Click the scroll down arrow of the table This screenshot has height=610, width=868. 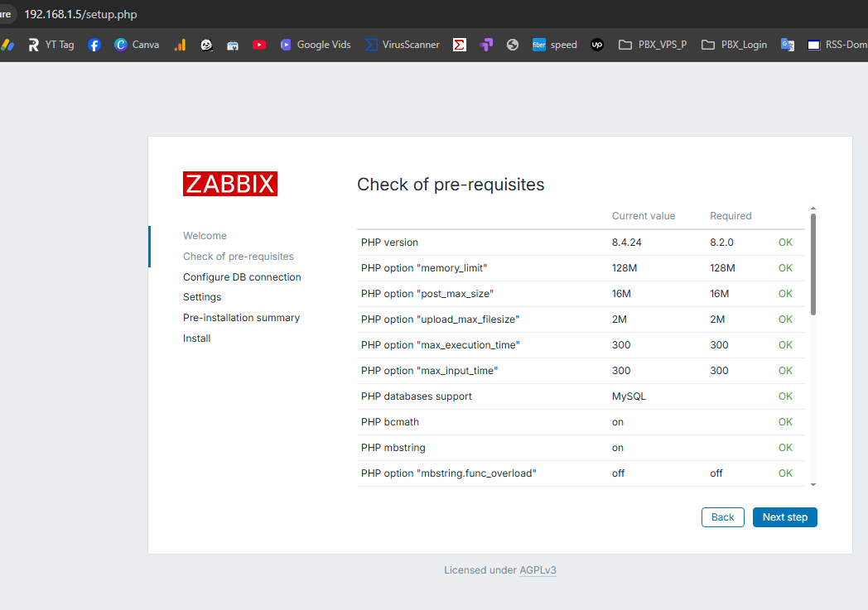pyautogui.click(x=813, y=484)
